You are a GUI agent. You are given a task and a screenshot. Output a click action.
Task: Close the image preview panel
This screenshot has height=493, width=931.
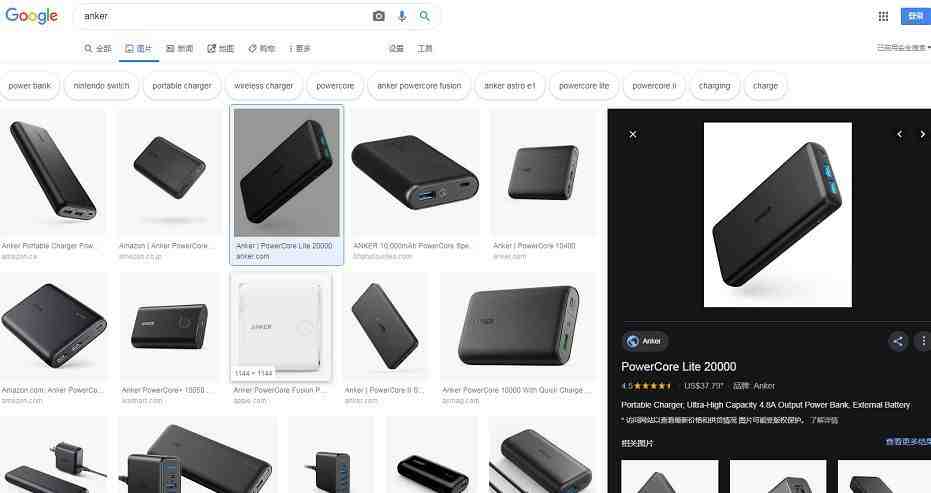click(633, 134)
